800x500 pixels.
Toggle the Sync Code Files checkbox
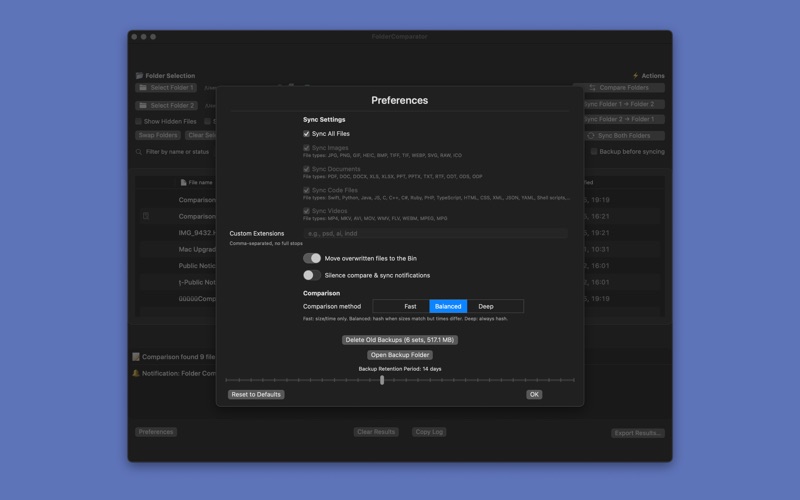(306, 190)
